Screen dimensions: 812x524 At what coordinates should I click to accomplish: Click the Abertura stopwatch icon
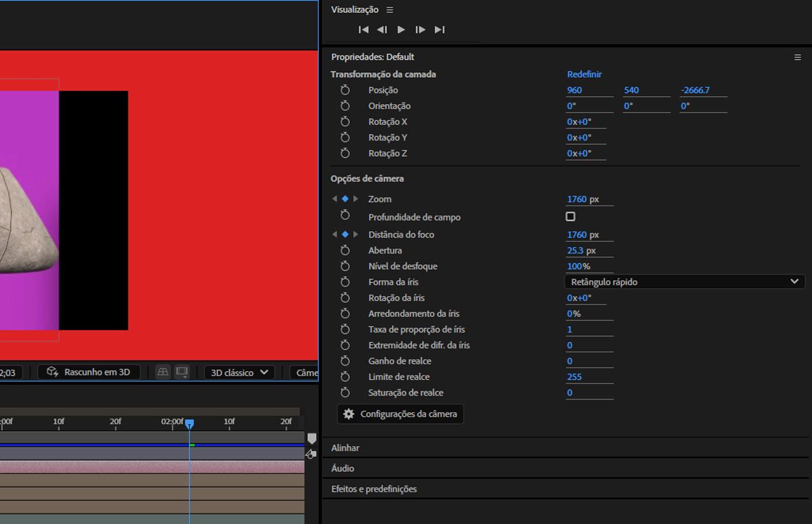[345, 250]
